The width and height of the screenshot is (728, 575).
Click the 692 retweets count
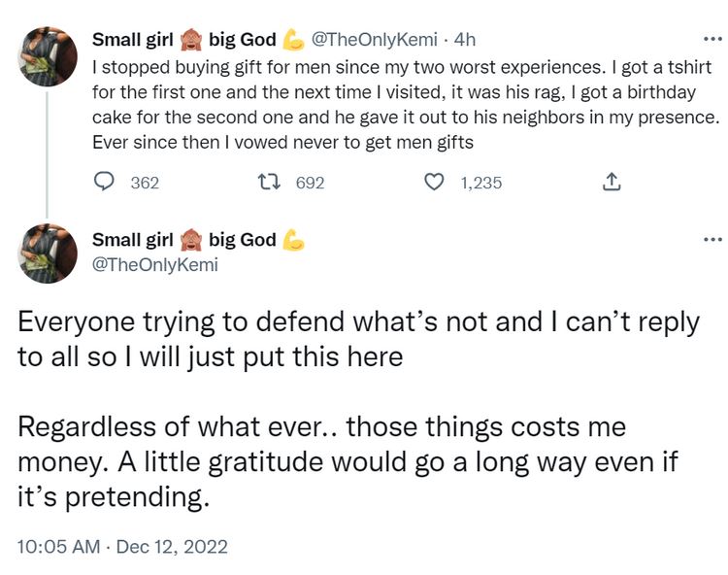311,183
